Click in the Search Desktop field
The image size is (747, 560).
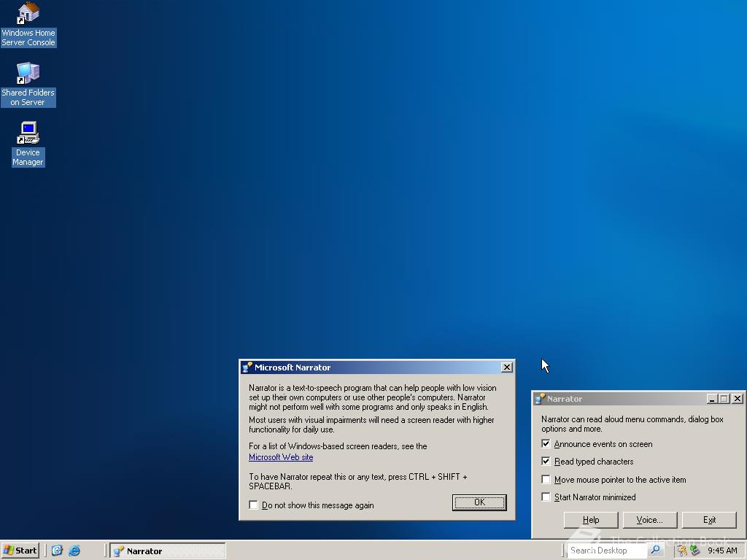click(x=608, y=551)
